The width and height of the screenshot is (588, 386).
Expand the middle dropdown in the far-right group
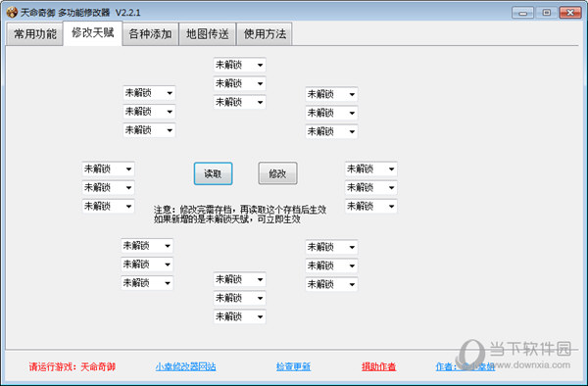[x=370, y=187]
